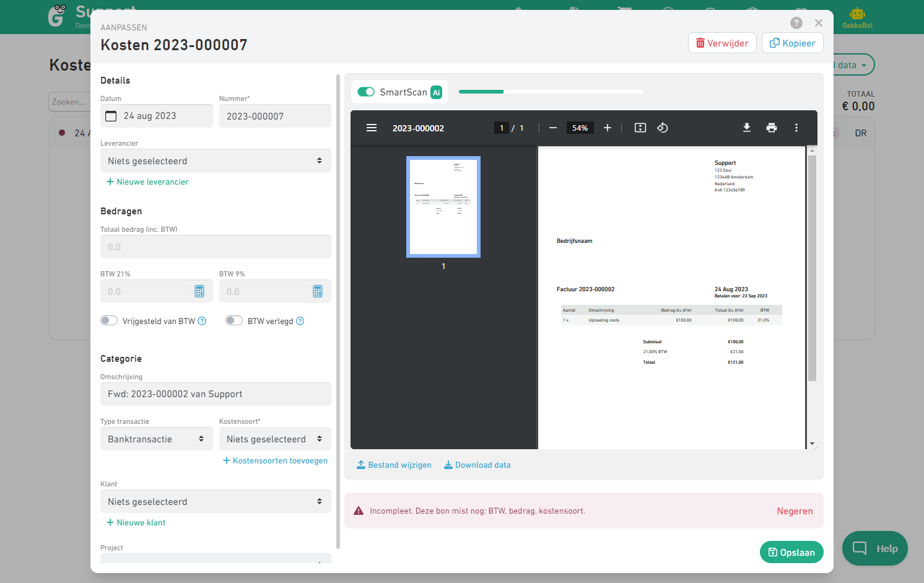The height and width of the screenshot is (583, 924).
Task: Click Negeren on the incomplete warning
Action: point(795,511)
